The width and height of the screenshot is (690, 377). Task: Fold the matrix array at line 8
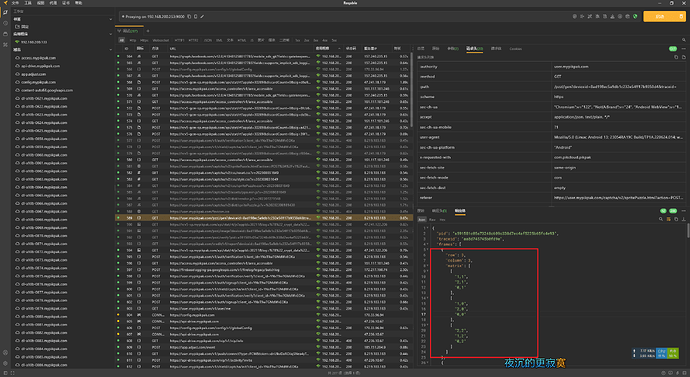click(x=427, y=266)
